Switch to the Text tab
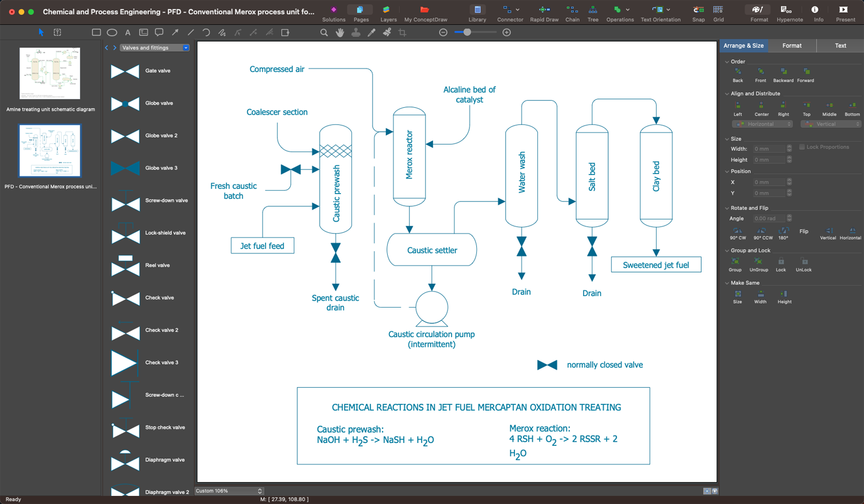 [840, 46]
